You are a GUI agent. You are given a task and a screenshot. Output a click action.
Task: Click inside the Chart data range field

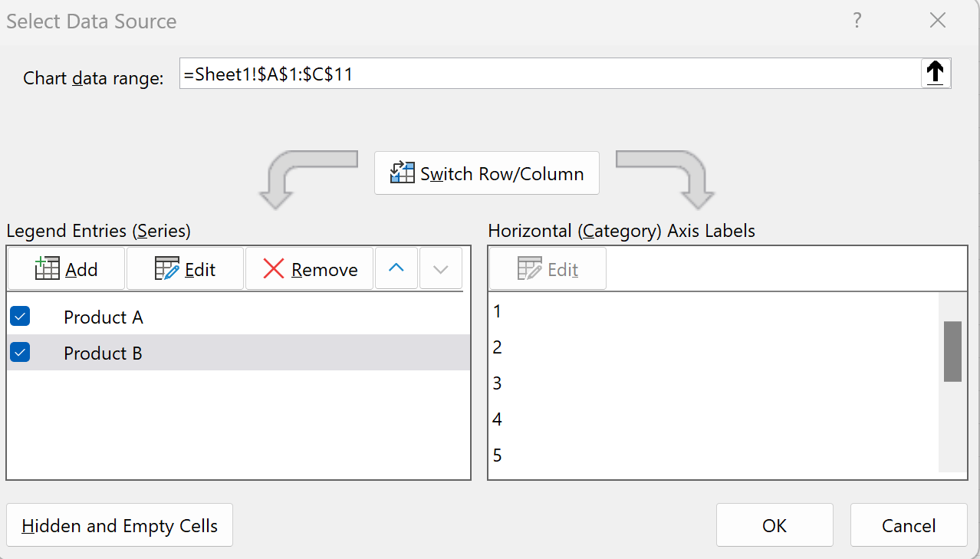point(549,74)
